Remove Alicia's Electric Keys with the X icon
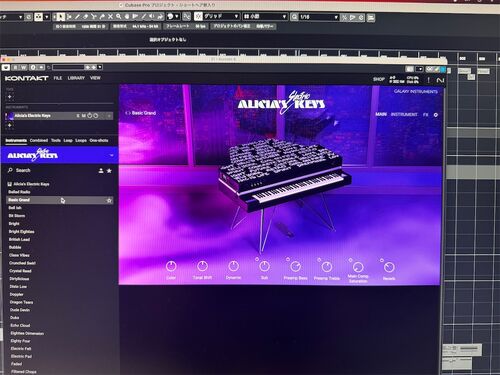Image resolution: width=500 pixels, height=375 pixels. coord(109,116)
